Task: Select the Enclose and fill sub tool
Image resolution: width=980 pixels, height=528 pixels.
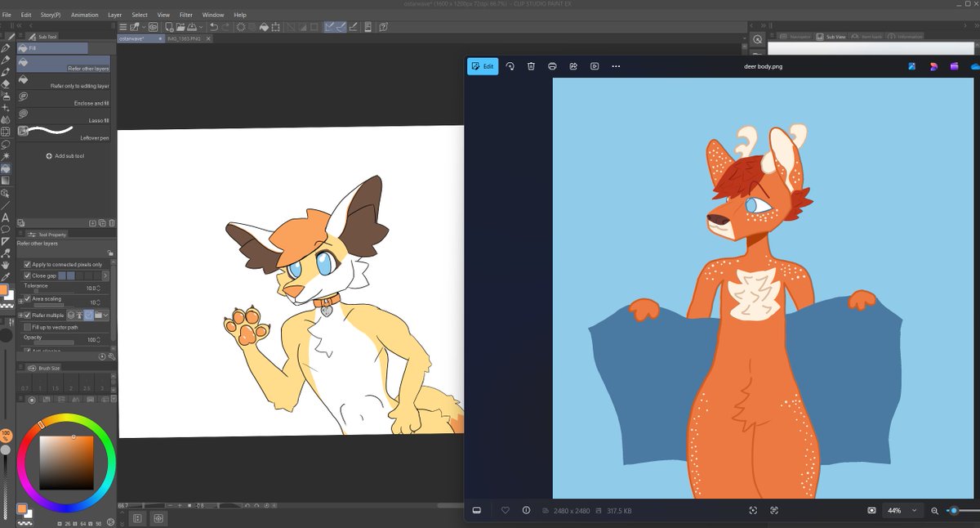Action: pyautogui.click(x=64, y=98)
